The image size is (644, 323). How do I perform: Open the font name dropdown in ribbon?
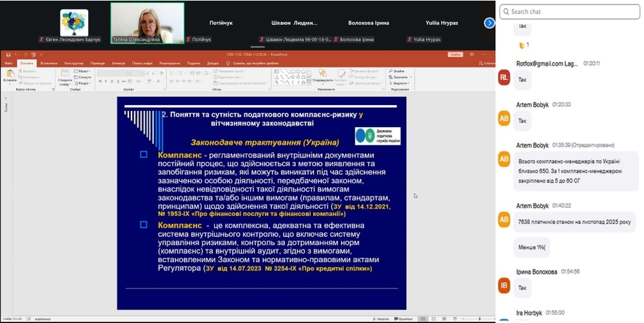coord(116,73)
